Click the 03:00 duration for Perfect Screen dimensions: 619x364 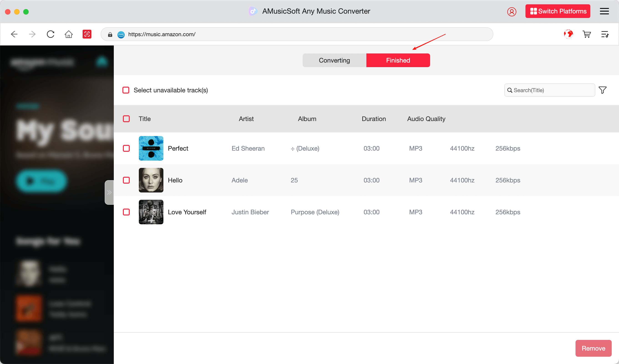pyautogui.click(x=371, y=148)
